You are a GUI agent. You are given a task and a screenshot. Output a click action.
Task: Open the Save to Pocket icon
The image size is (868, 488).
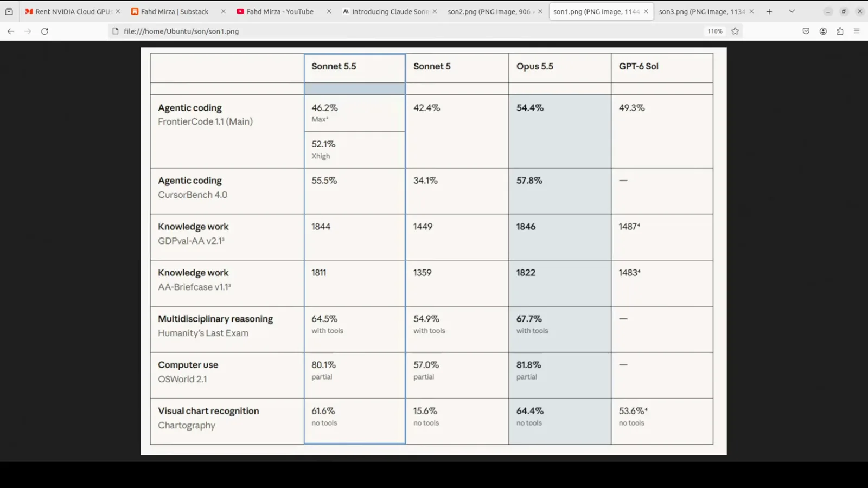click(x=806, y=31)
